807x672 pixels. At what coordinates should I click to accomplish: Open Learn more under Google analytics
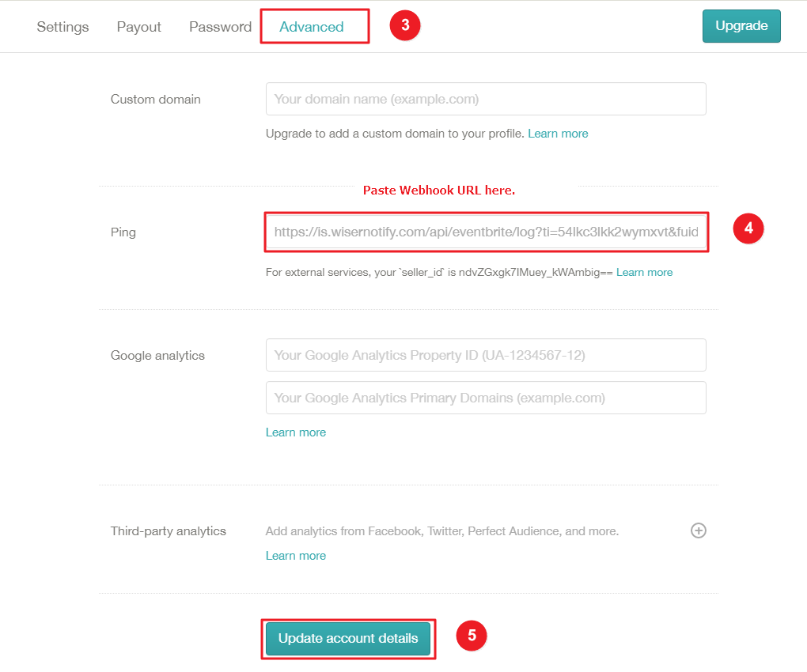296,432
